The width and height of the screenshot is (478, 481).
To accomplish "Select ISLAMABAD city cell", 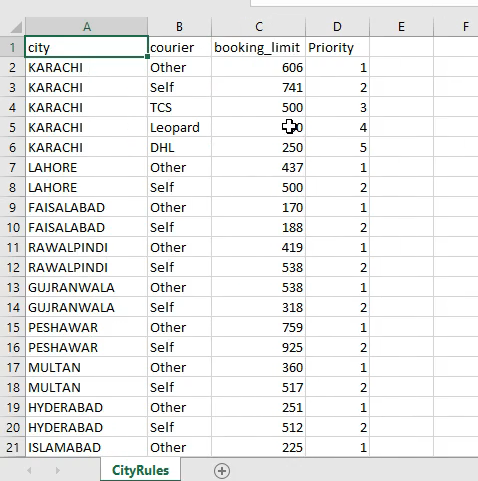I will coord(86,447).
